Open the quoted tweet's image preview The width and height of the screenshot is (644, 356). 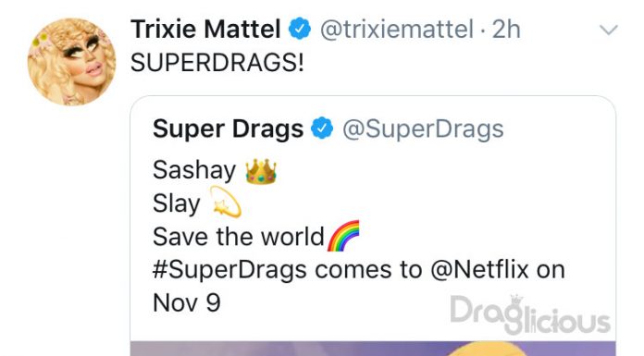373,349
